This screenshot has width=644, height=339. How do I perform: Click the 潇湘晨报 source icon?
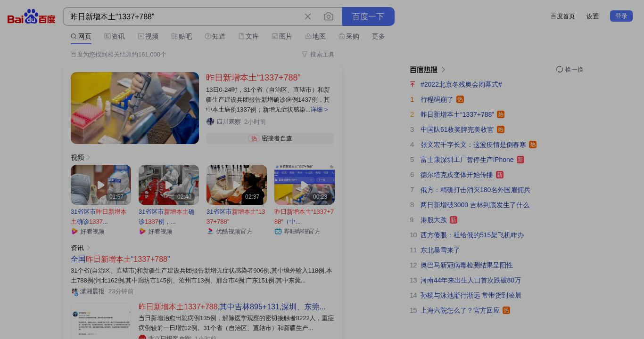[74, 291]
